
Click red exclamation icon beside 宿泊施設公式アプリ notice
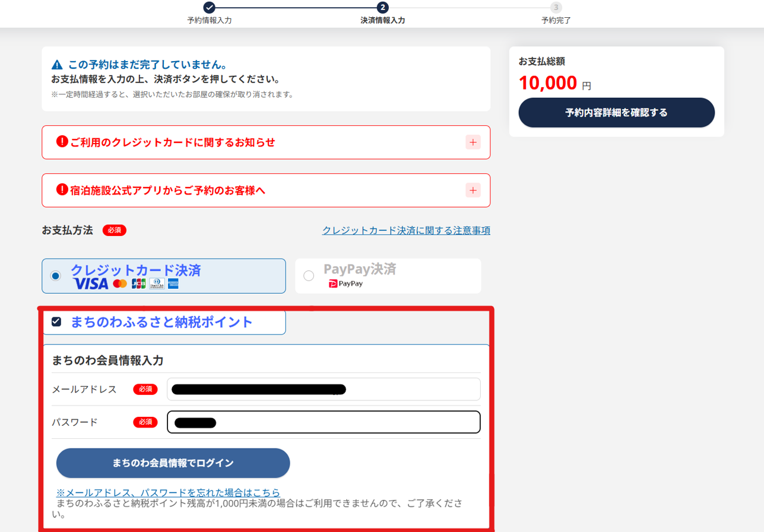click(62, 189)
